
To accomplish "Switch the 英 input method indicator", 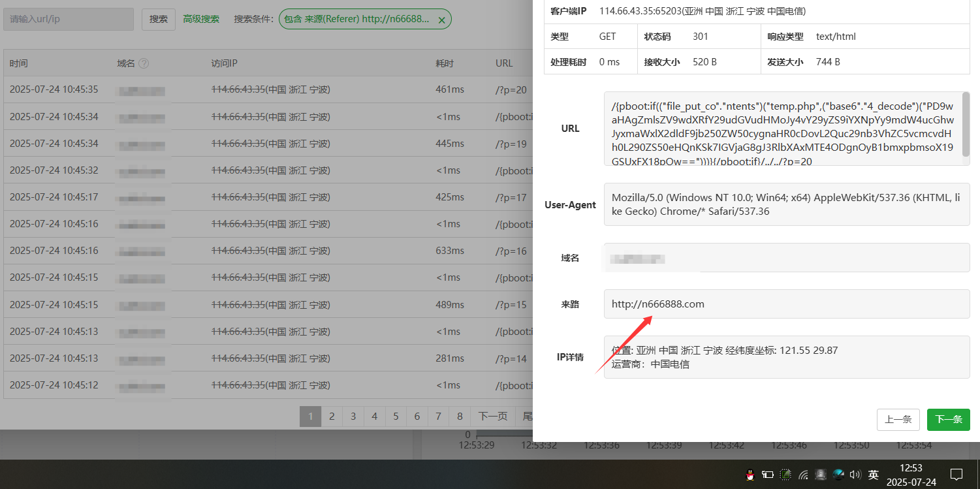I will pos(873,475).
